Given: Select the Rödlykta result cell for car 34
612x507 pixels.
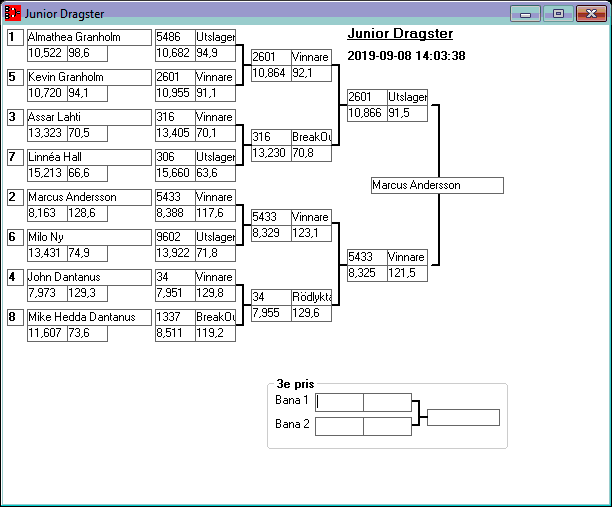Looking at the screenshot, I should coord(310,297).
